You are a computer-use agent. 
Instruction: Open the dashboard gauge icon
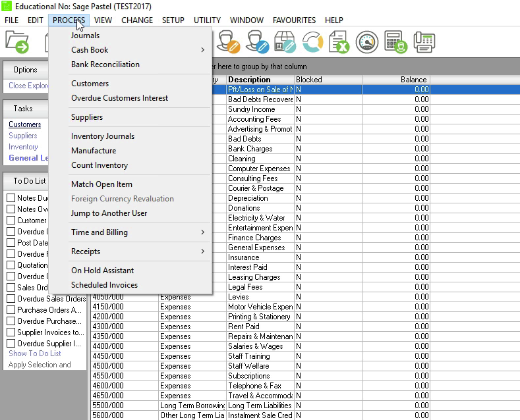tap(367, 42)
